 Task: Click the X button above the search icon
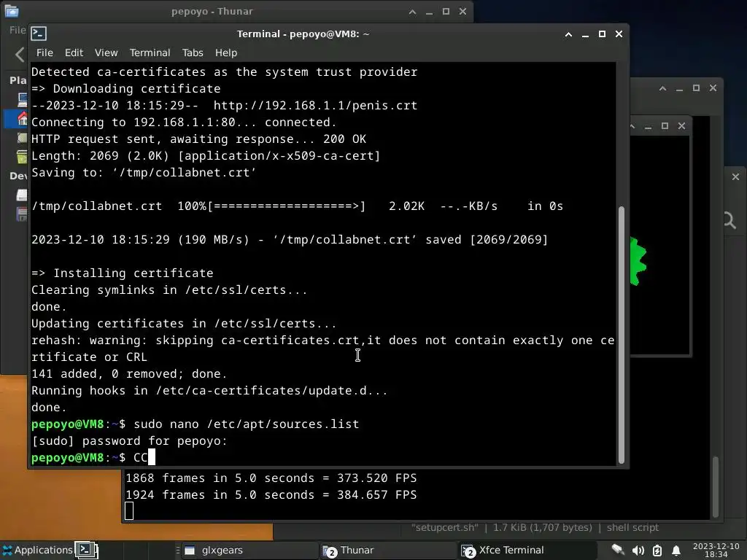coord(735,176)
